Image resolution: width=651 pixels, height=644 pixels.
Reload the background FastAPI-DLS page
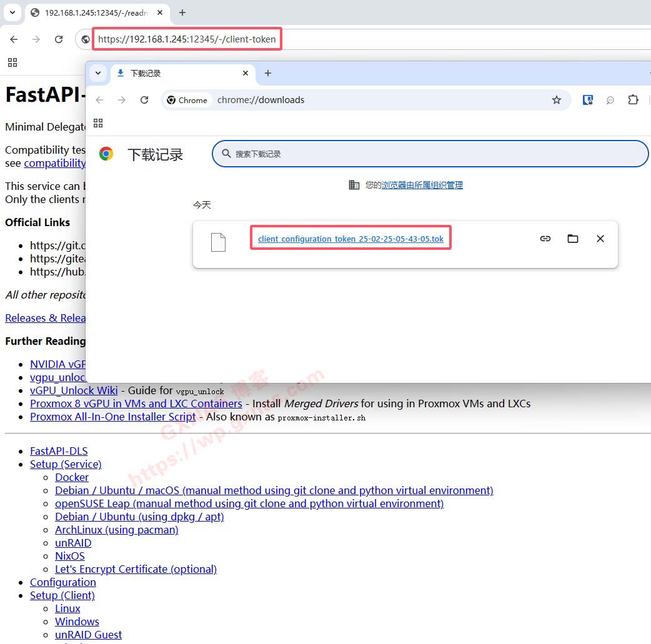pyautogui.click(x=59, y=39)
